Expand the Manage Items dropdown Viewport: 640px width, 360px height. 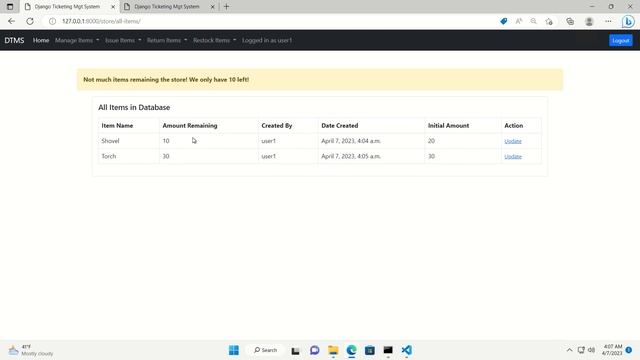pyautogui.click(x=77, y=40)
